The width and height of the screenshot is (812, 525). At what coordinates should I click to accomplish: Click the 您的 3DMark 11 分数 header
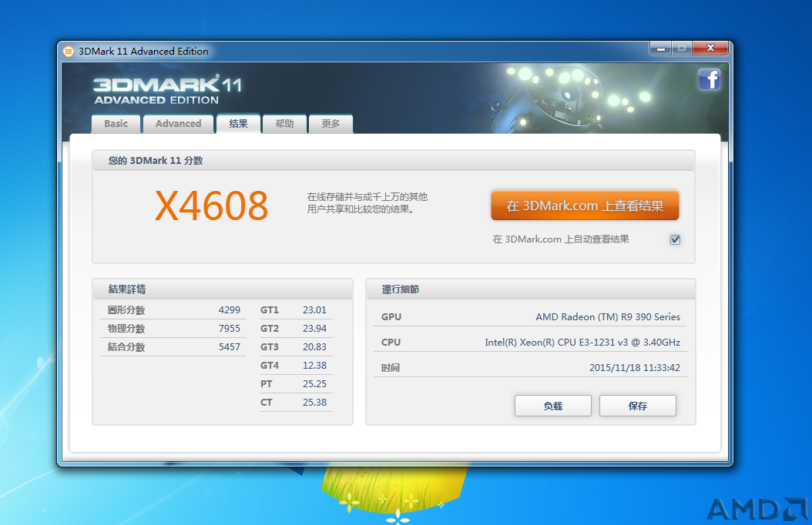click(394, 160)
